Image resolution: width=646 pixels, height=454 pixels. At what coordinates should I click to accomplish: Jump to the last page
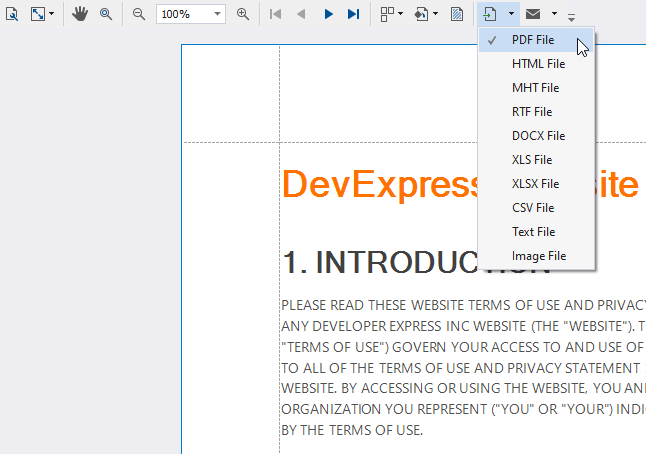(x=353, y=14)
